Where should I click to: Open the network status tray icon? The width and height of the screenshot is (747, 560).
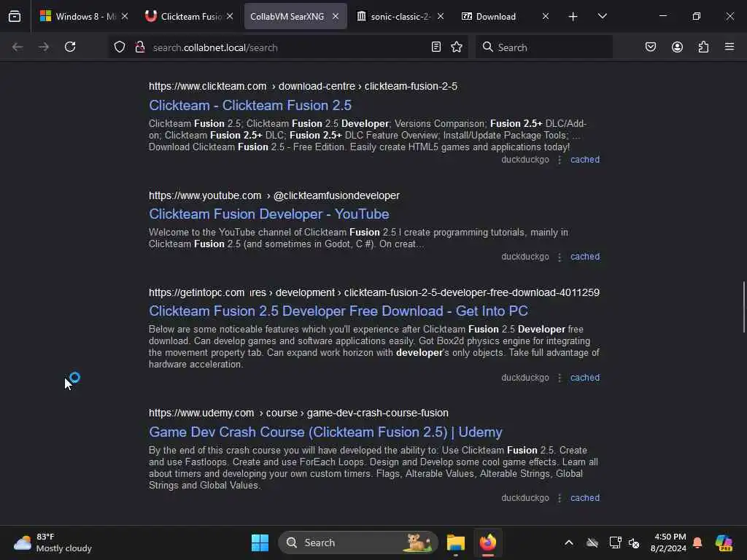click(x=615, y=542)
